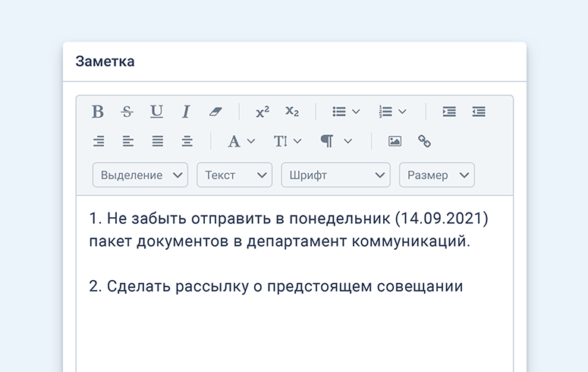Open the Текст dropdown
Image resolution: width=588 pixels, height=372 pixels.
click(x=234, y=175)
